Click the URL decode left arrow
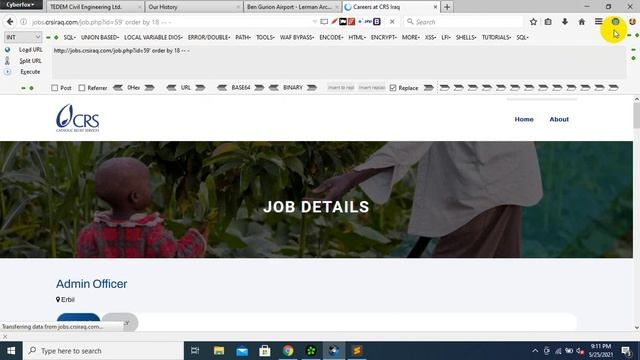This screenshot has width=640, height=360. pos(171,87)
